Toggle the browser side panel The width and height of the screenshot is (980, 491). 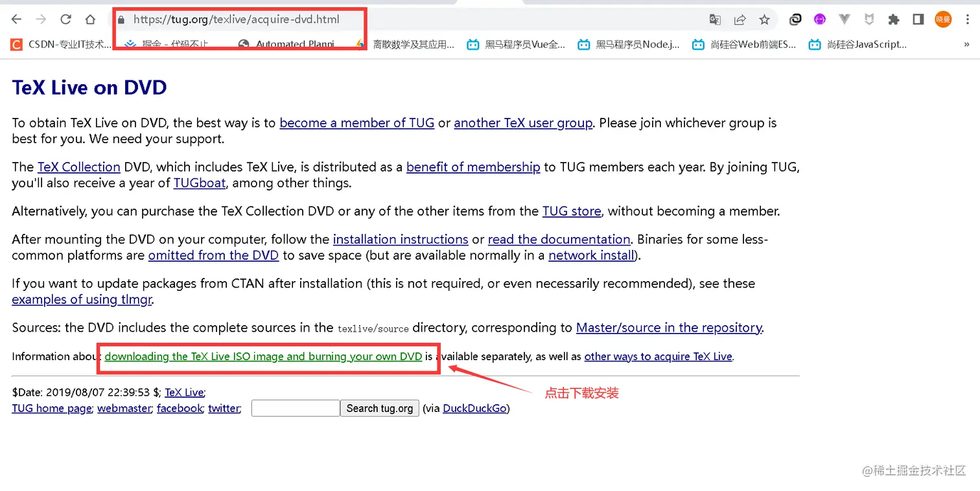click(x=918, y=19)
